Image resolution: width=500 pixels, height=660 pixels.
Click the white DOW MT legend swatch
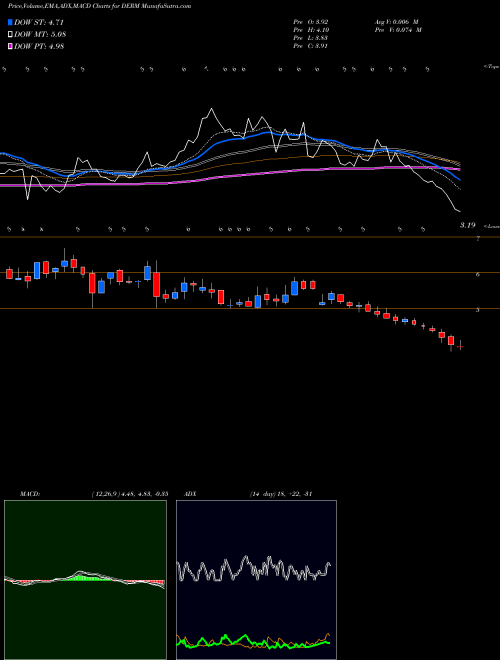tap(10, 35)
